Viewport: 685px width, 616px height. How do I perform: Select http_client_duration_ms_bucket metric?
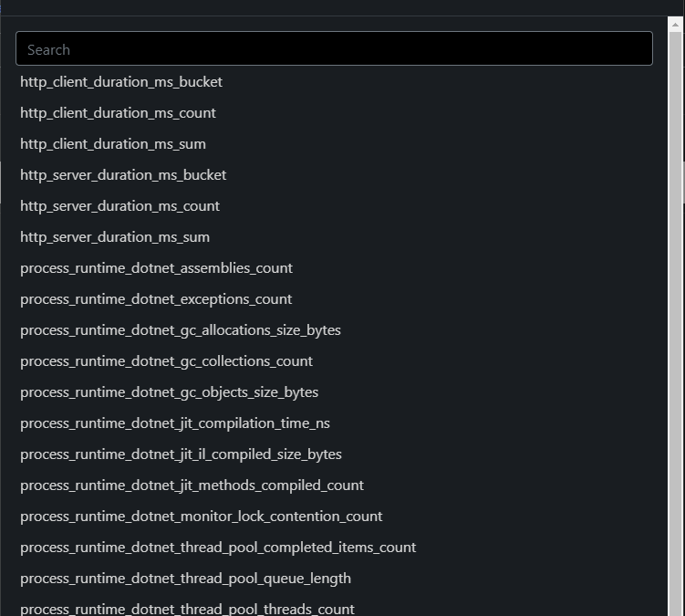click(121, 82)
